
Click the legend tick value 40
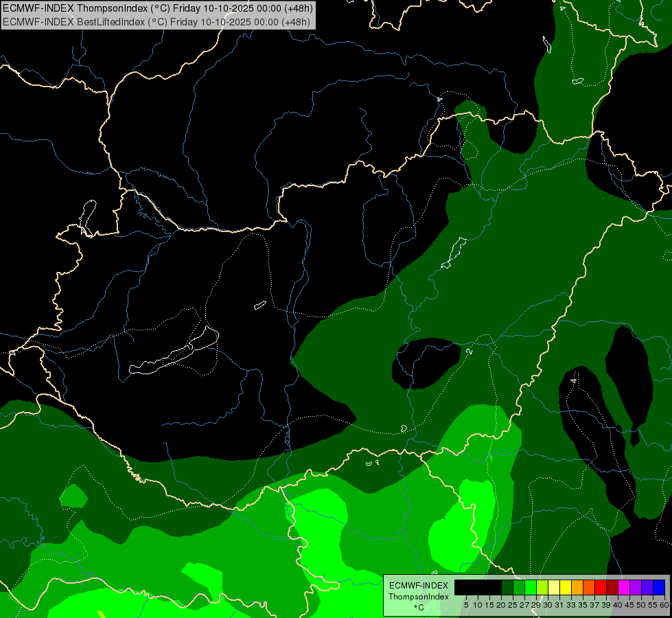pyautogui.click(x=618, y=605)
